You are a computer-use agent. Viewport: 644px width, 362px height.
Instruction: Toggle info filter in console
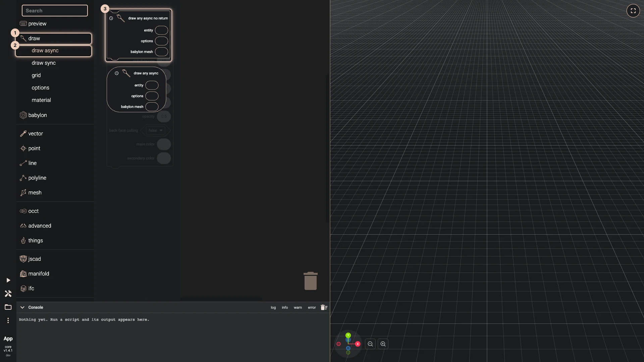[285, 307]
